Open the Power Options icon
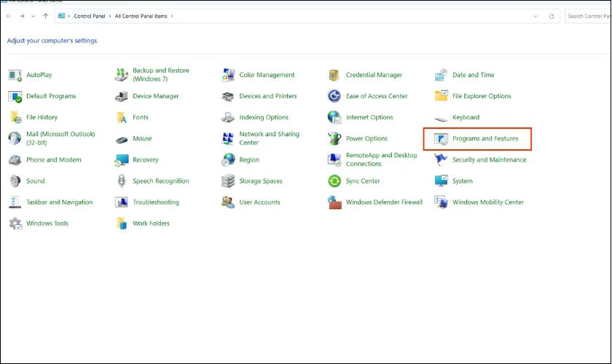This screenshot has width=612, height=364. click(334, 138)
